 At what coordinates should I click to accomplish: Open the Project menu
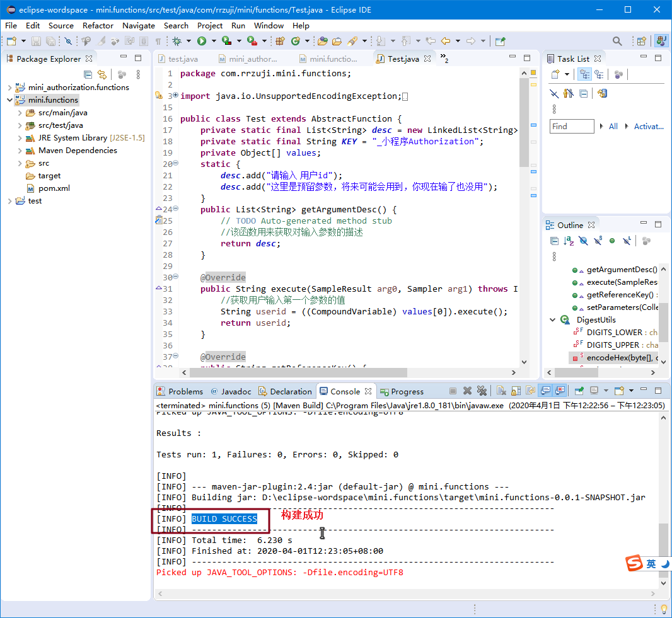(209, 26)
